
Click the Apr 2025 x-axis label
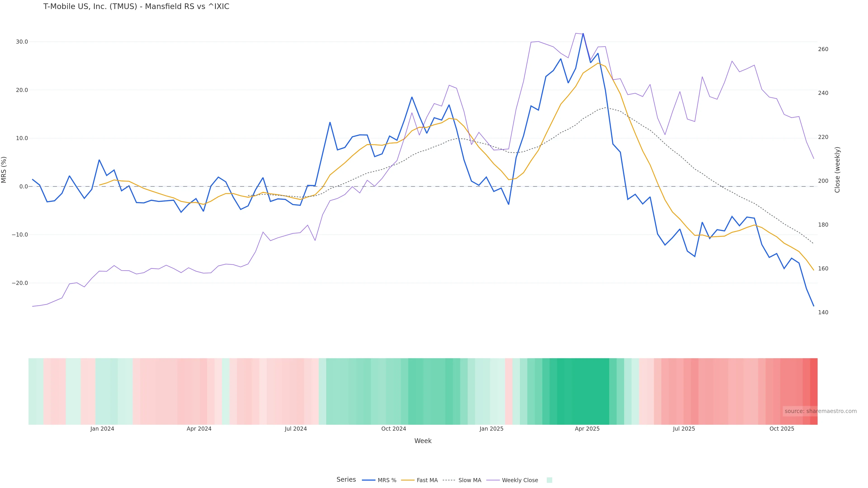click(587, 429)
